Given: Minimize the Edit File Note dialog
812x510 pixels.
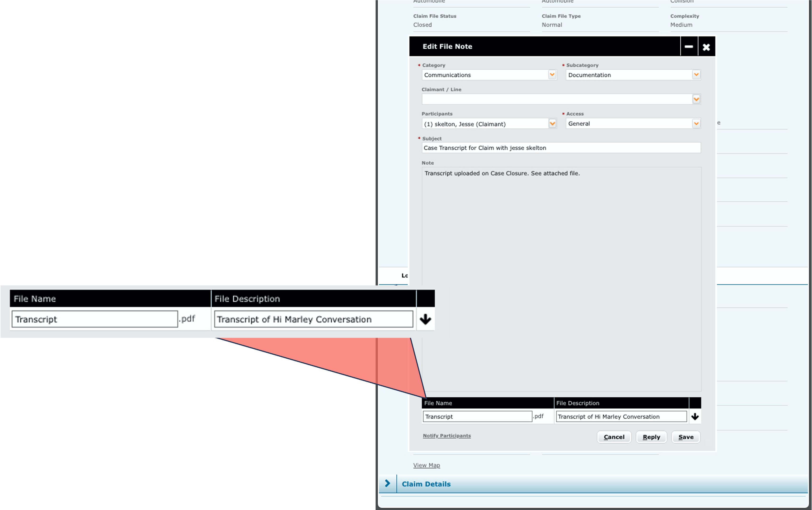Looking at the screenshot, I should point(689,47).
